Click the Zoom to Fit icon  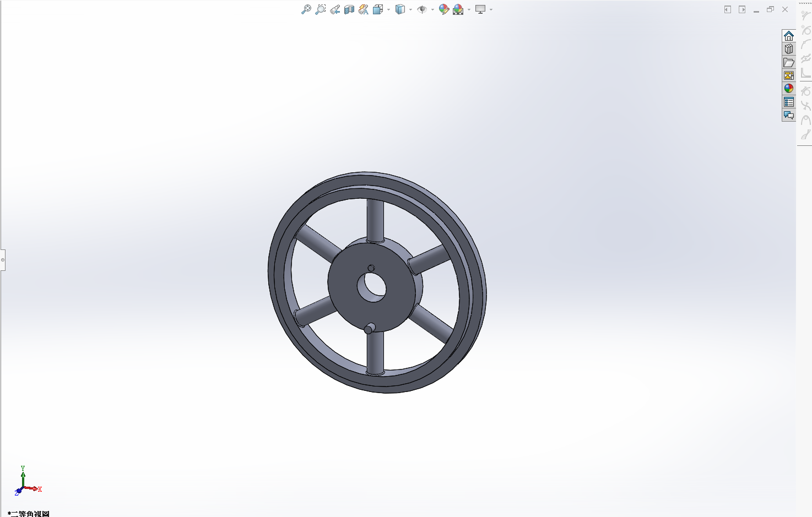(x=306, y=9)
